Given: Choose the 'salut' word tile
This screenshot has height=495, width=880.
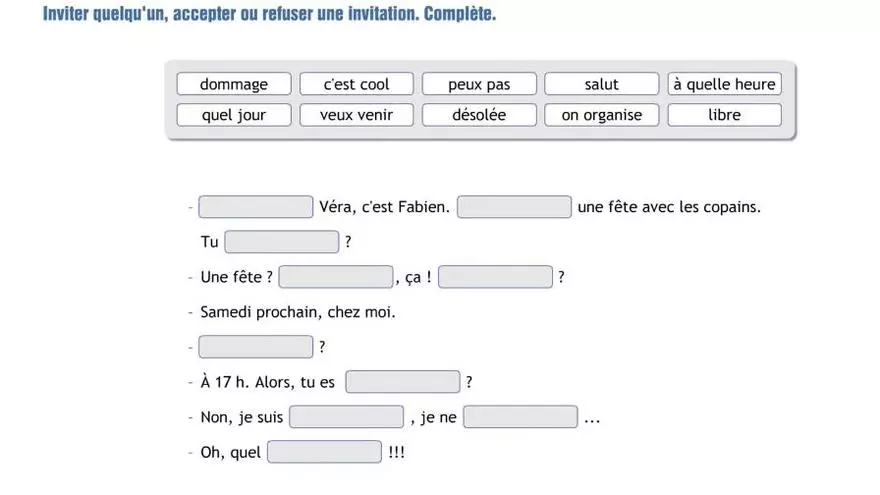Looking at the screenshot, I should coord(602,84).
